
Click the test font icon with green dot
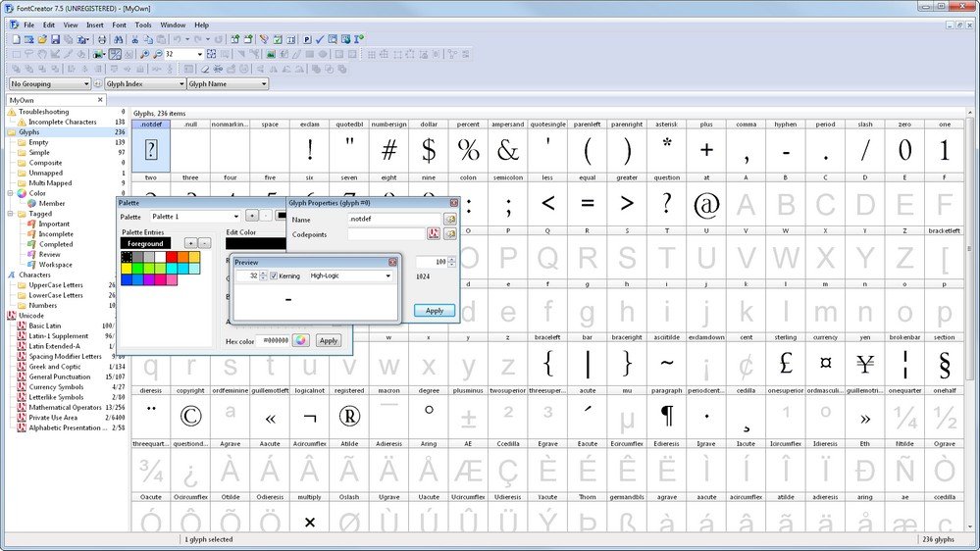[x=359, y=39]
